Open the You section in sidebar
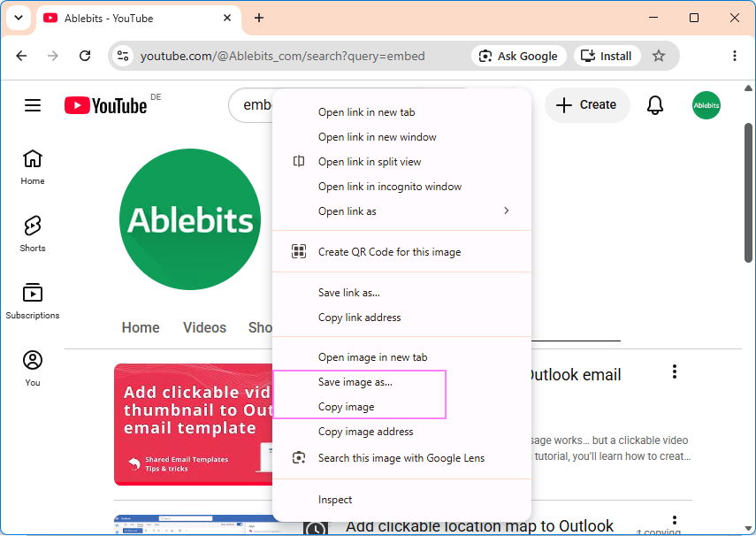 tap(33, 368)
